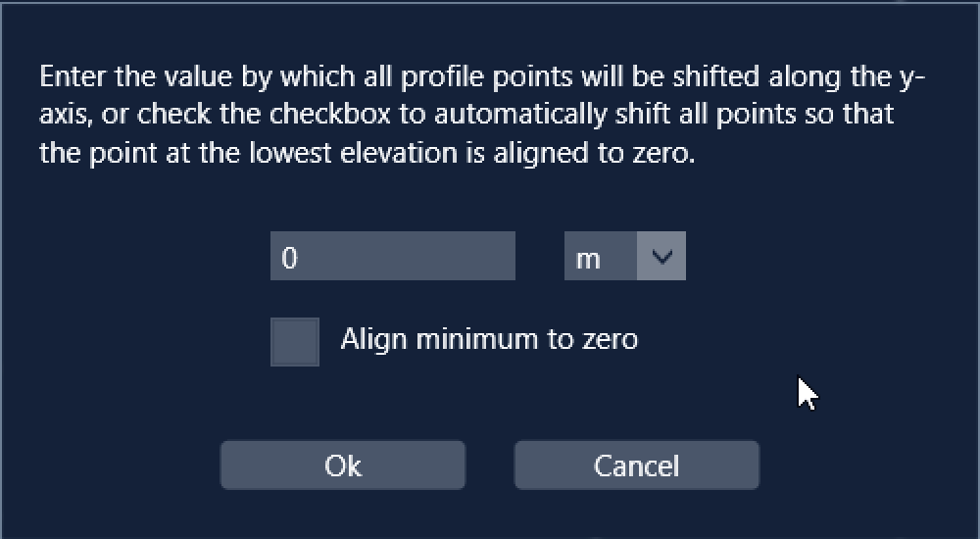
Task: Abort the shift by clicking Cancel
Action: 636,465
